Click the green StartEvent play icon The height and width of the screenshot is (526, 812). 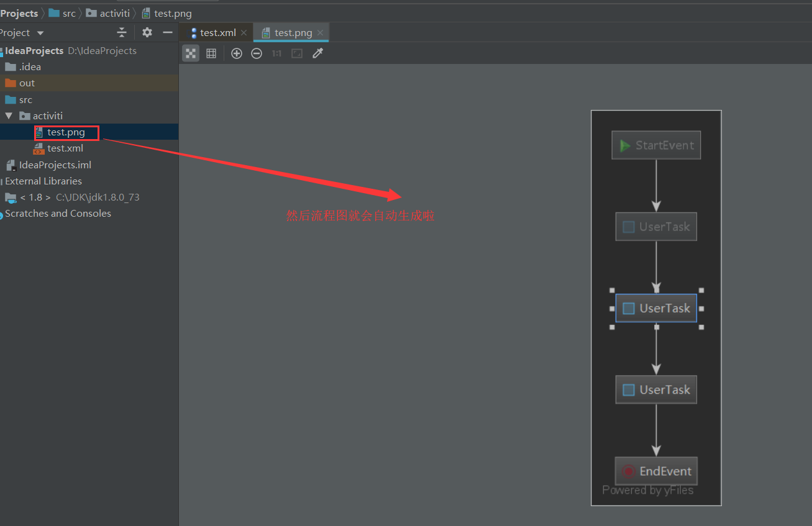coord(625,145)
